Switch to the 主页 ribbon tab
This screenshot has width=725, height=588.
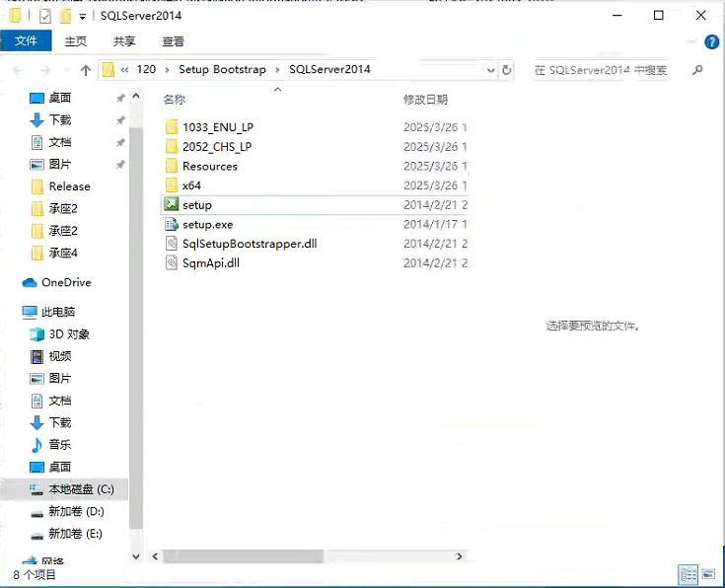[x=75, y=41]
